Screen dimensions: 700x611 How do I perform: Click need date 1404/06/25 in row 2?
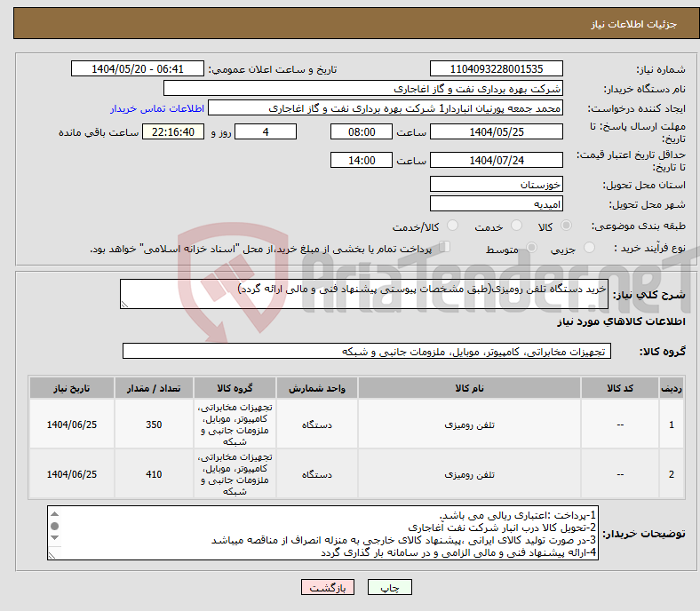pos(71,474)
